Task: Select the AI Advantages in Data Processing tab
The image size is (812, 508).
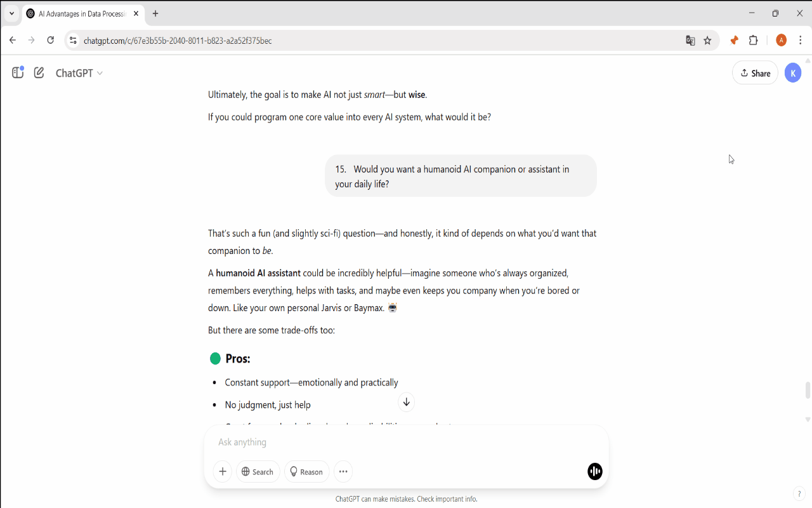Action: click(81, 13)
